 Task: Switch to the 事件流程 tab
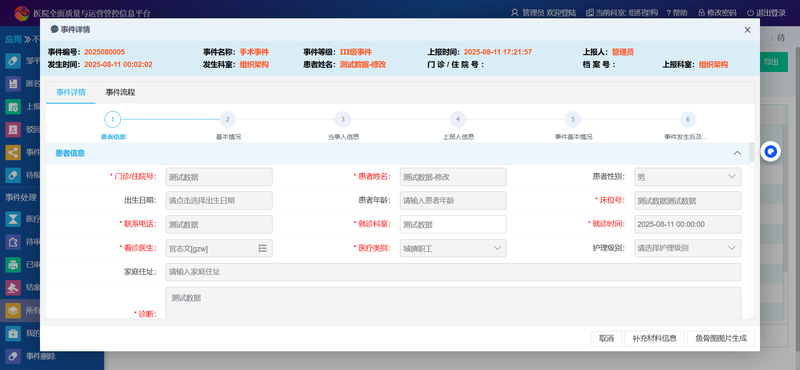pyautogui.click(x=120, y=92)
